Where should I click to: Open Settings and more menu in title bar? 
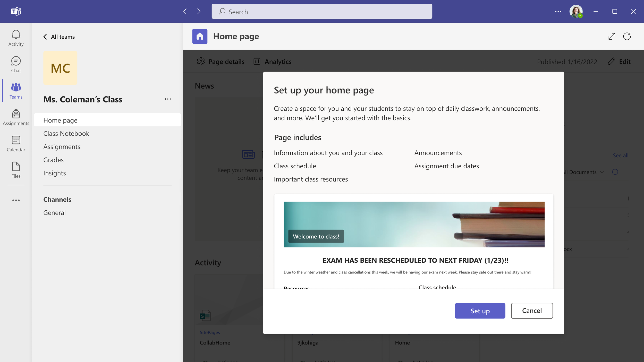558,11
